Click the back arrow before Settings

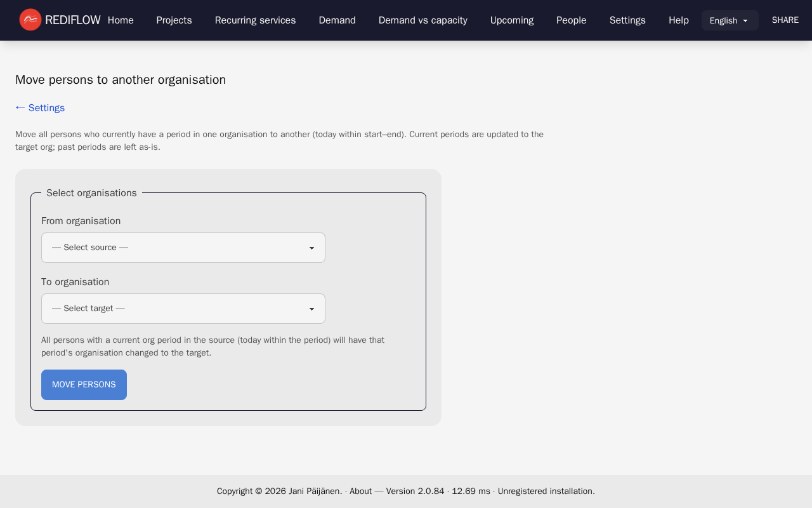click(19, 107)
